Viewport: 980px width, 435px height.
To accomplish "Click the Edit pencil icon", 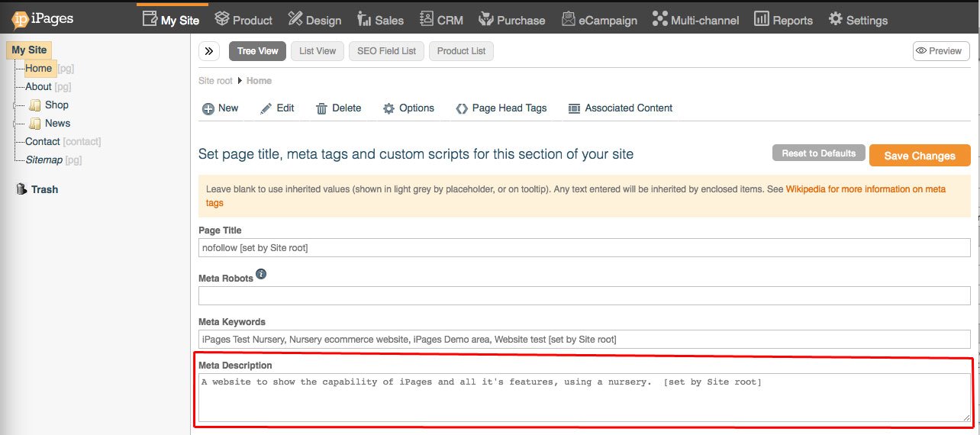I will (266, 109).
